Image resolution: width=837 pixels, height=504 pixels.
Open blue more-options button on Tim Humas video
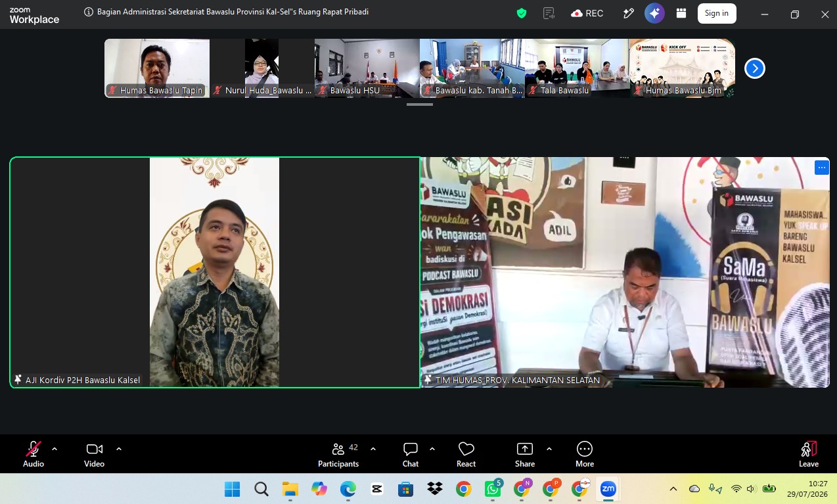[x=821, y=168]
